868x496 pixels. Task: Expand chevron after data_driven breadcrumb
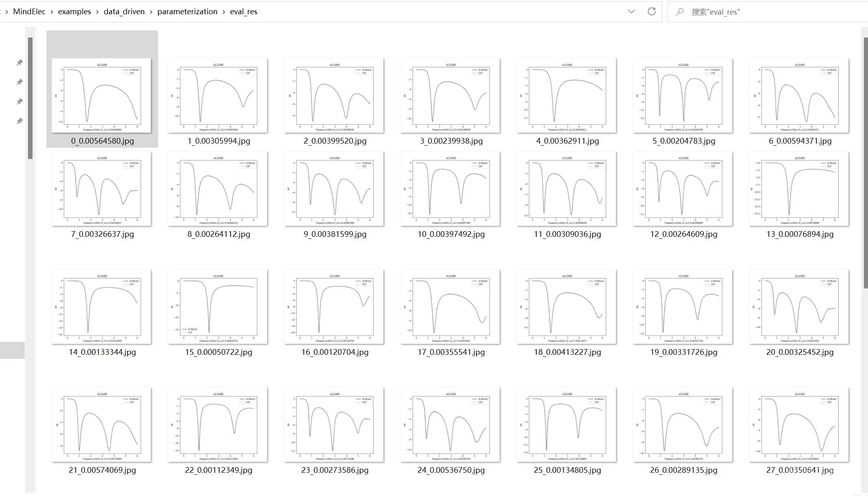point(151,12)
